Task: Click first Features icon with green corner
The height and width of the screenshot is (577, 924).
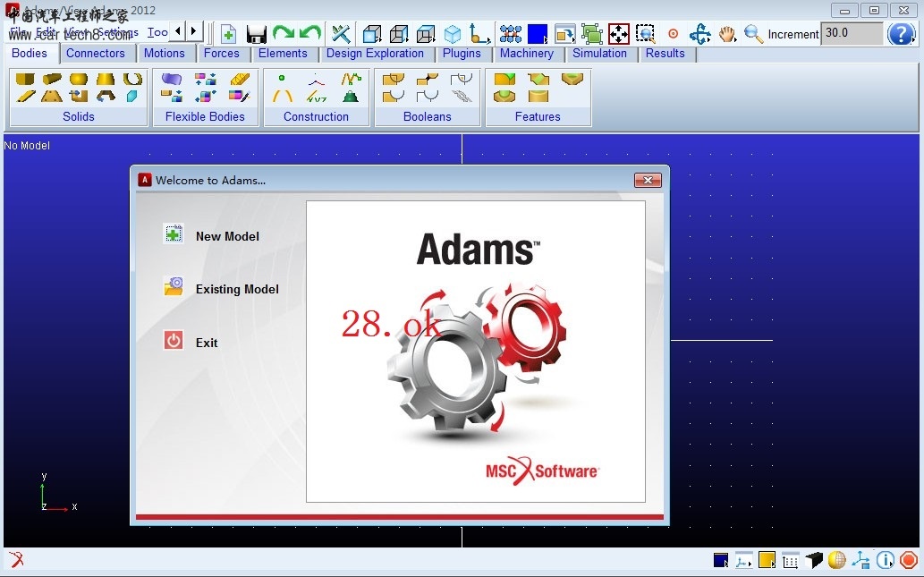Action: (x=504, y=79)
